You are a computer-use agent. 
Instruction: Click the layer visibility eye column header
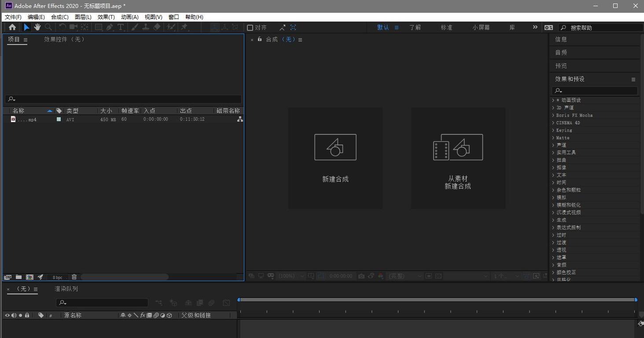6,315
